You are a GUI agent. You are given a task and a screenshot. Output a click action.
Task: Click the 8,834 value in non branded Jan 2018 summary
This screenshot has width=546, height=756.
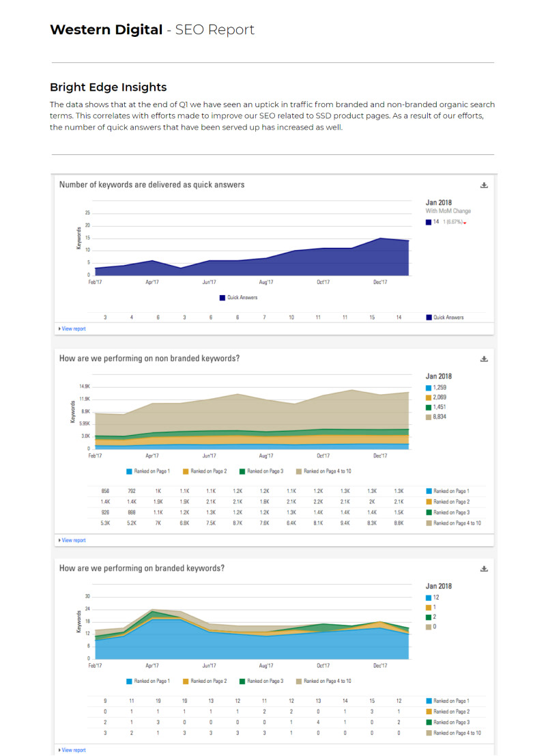coord(440,417)
